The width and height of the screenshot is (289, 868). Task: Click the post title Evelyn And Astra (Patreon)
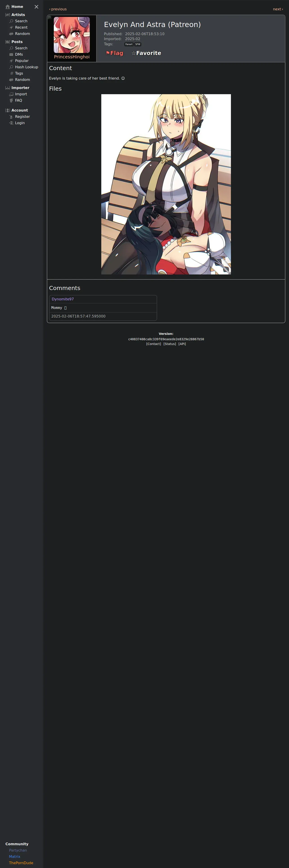[x=152, y=25]
